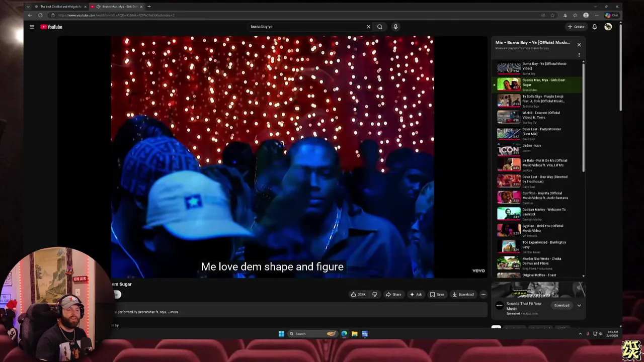The height and width of the screenshot is (362, 644).
Task: Dislike the video with thumbs down
Action: [x=374, y=295]
